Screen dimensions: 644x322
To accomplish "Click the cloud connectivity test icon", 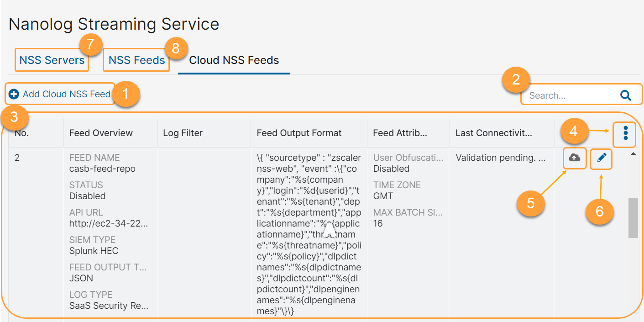I will [575, 158].
